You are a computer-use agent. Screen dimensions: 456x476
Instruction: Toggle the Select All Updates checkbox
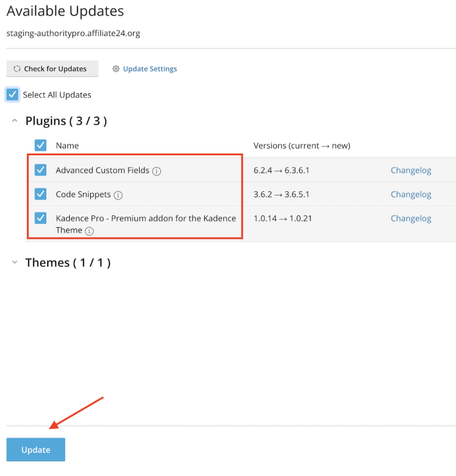13,95
